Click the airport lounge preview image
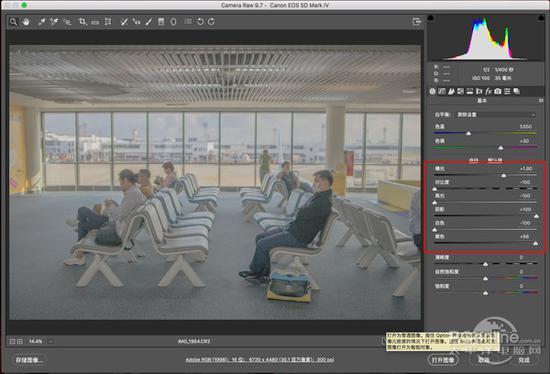The image size is (550, 374). tap(215, 182)
